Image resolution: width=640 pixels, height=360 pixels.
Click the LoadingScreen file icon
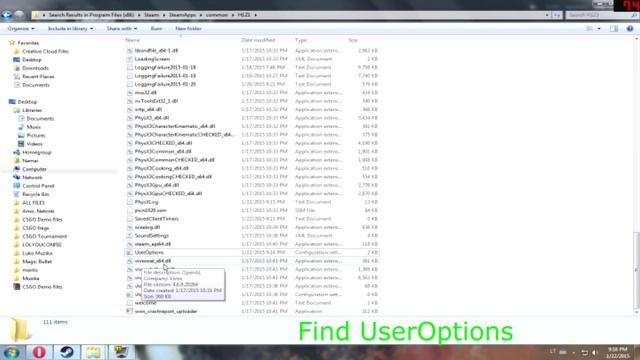tap(129, 59)
